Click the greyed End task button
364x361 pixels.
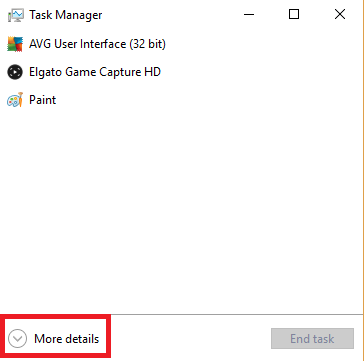(312, 339)
